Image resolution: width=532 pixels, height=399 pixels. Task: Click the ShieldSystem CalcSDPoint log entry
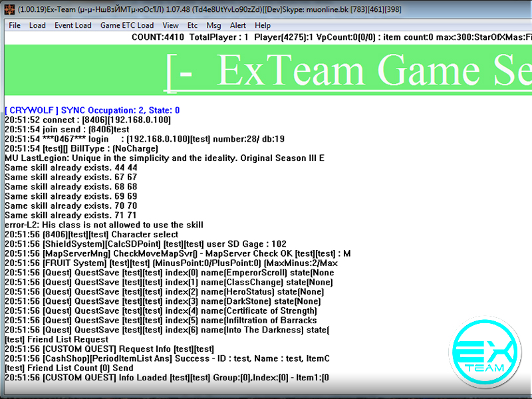point(145,244)
